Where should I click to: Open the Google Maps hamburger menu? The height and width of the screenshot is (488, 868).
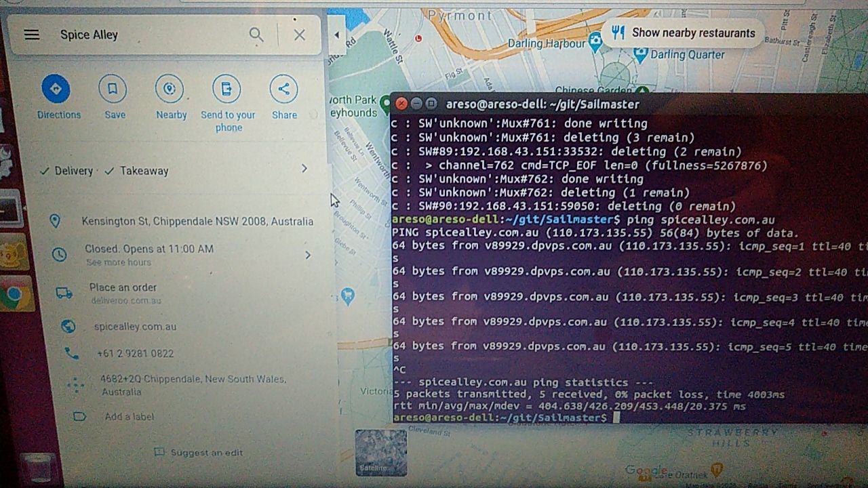click(32, 35)
